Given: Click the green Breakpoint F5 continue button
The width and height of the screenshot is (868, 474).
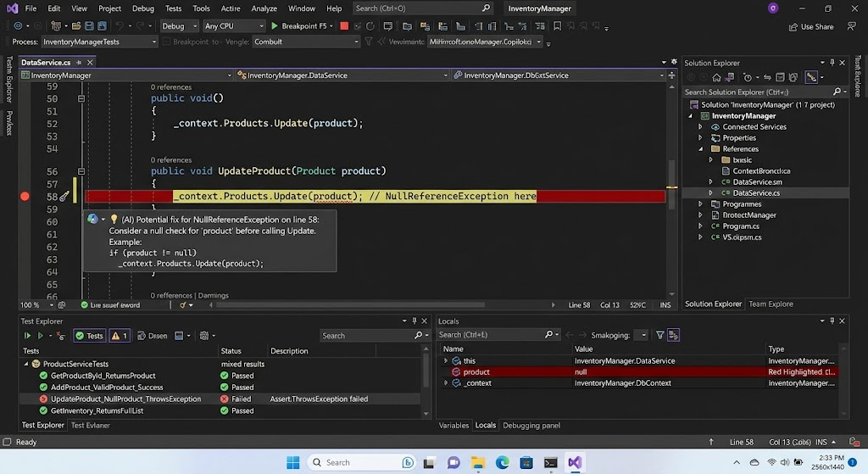Looking at the screenshot, I should [303, 26].
